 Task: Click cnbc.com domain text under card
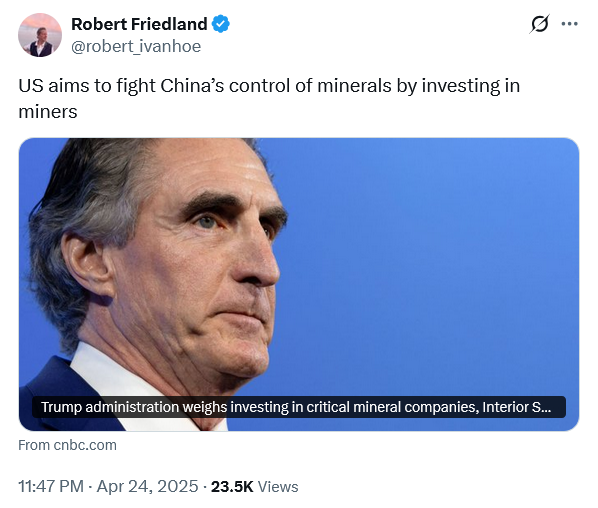point(85,445)
